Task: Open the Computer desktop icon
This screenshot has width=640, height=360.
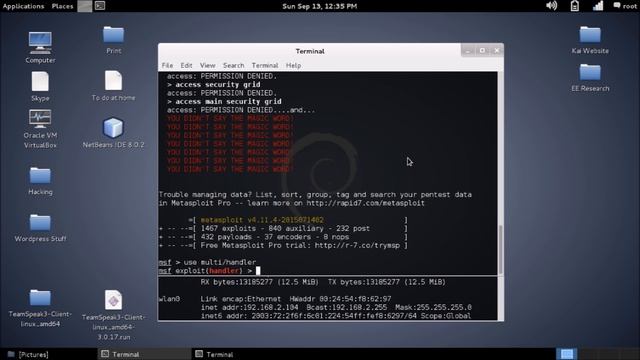Action: point(40,43)
